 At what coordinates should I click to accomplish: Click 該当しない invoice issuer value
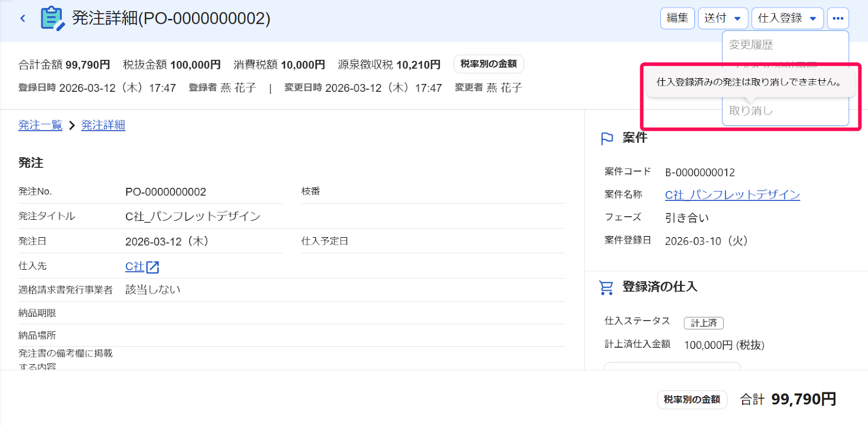[153, 290]
